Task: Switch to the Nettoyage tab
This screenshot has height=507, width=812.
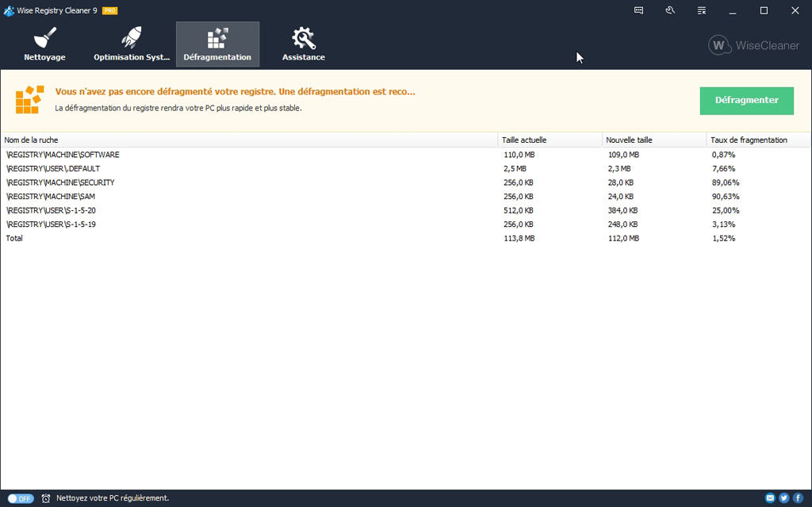Action: (x=44, y=44)
